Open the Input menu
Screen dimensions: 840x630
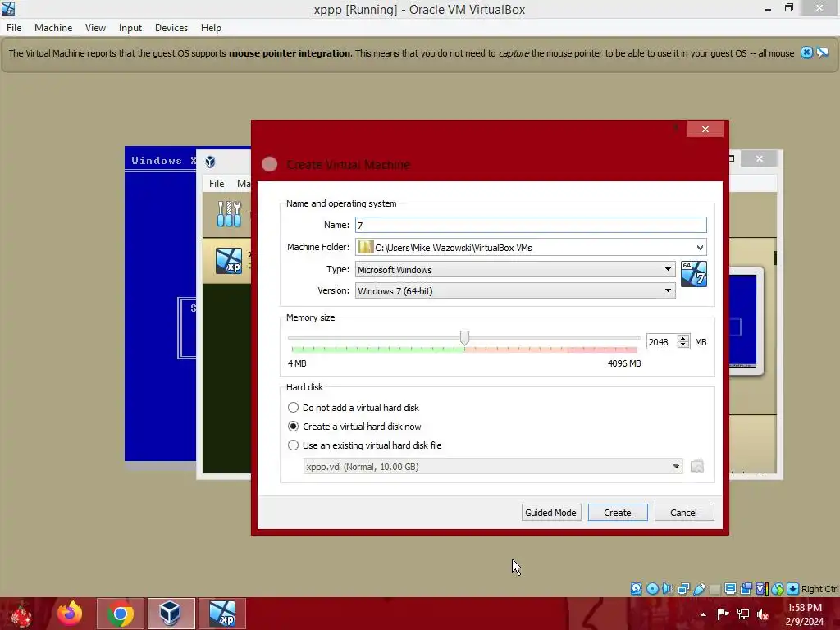tap(130, 28)
